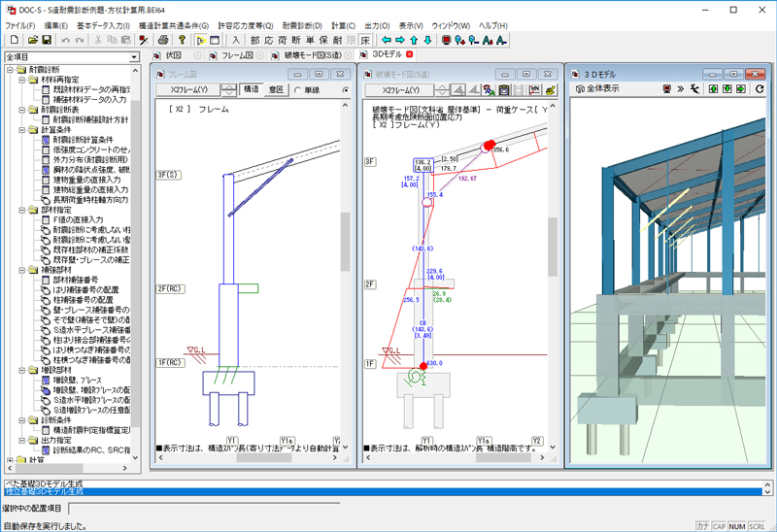Switch to the 伏図 tab
The image size is (777, 532).
[x=173, y=55]
